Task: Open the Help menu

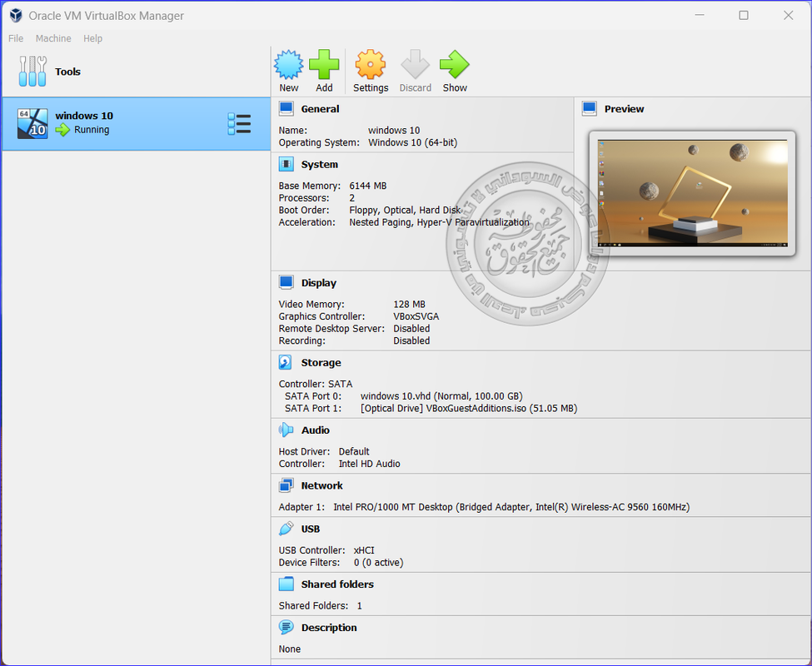Action: tap(93, 38)
